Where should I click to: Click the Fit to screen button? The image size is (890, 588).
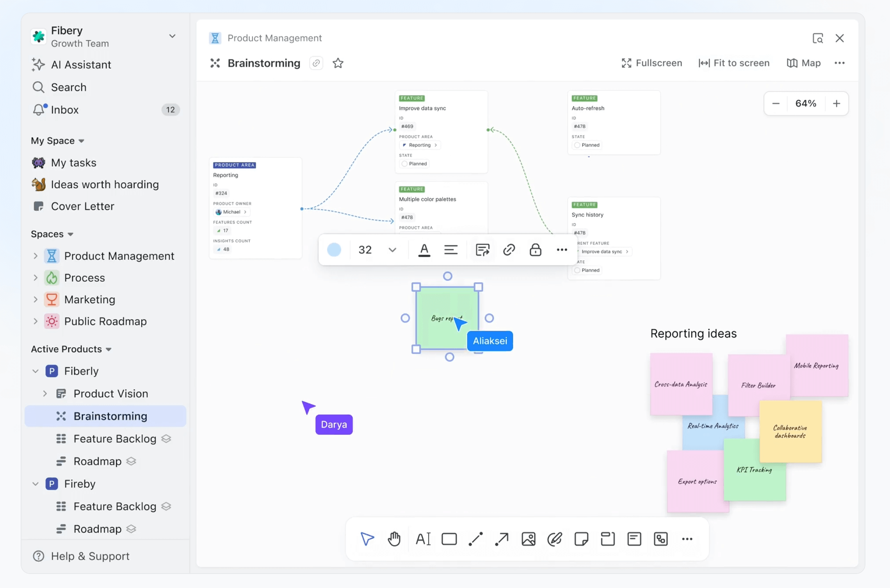click(734, 63)
